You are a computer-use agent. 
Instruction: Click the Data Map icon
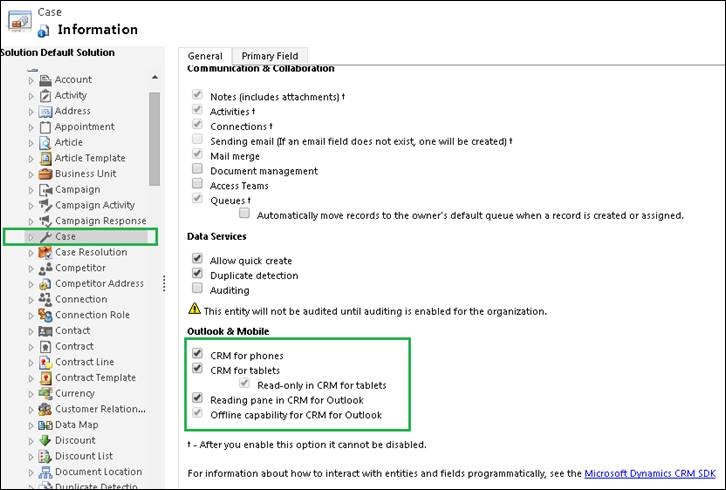tap(45, 425)
